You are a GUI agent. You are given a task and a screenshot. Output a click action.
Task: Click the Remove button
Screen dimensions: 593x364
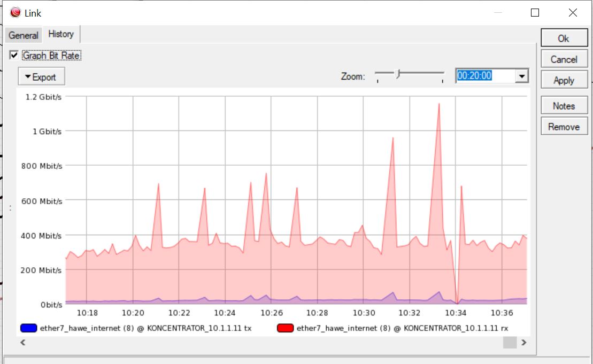(564, 127)
